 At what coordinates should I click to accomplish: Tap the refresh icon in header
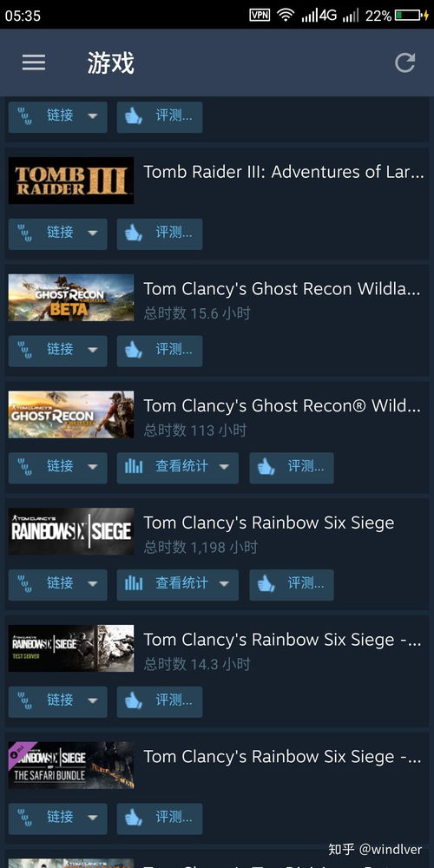[404, 62]
